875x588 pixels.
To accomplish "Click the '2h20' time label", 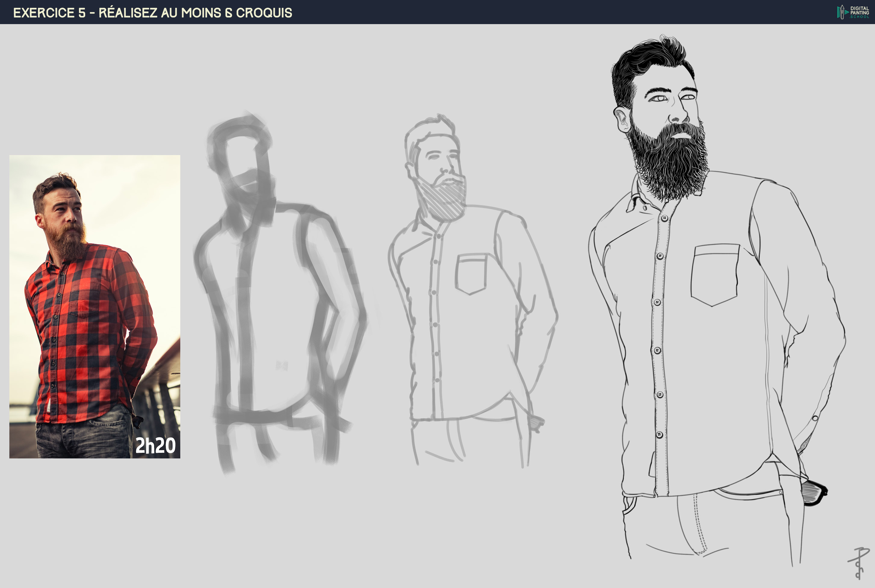I will tap(155, 446).
